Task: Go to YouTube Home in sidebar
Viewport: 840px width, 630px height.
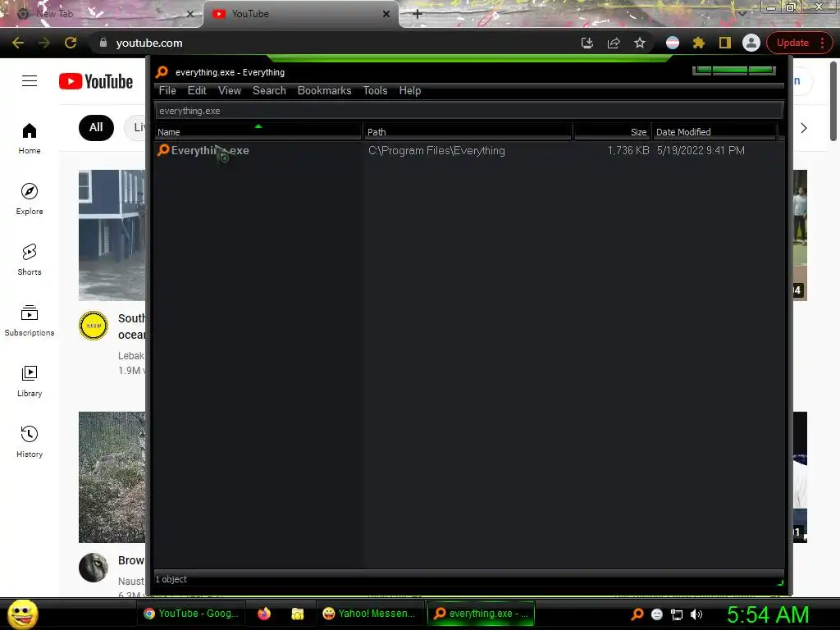Action: tap(30, 138)
